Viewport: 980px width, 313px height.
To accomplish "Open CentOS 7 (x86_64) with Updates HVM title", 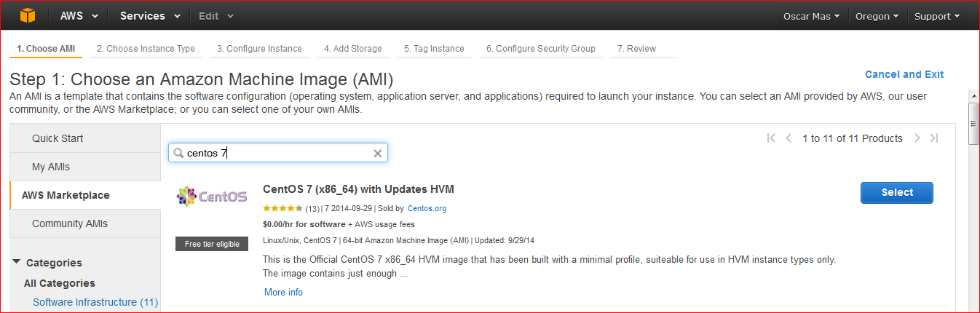I will [x=358, y=189].
